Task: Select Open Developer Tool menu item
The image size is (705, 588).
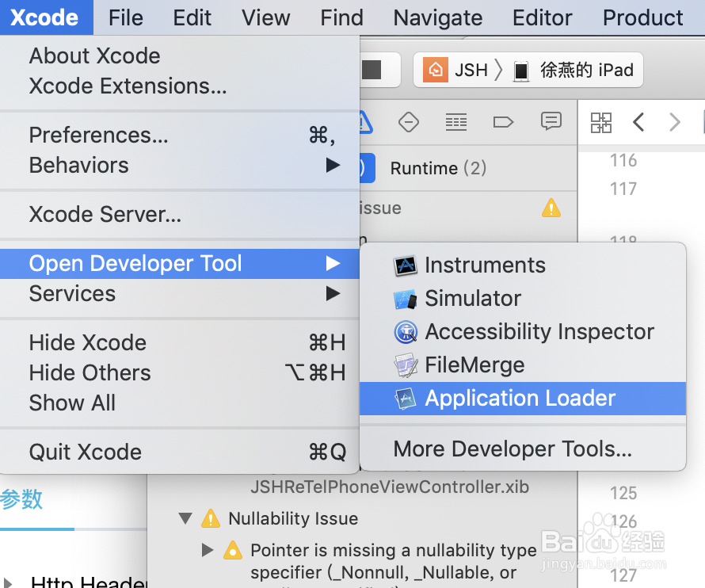Action: (x=180, y=264)
